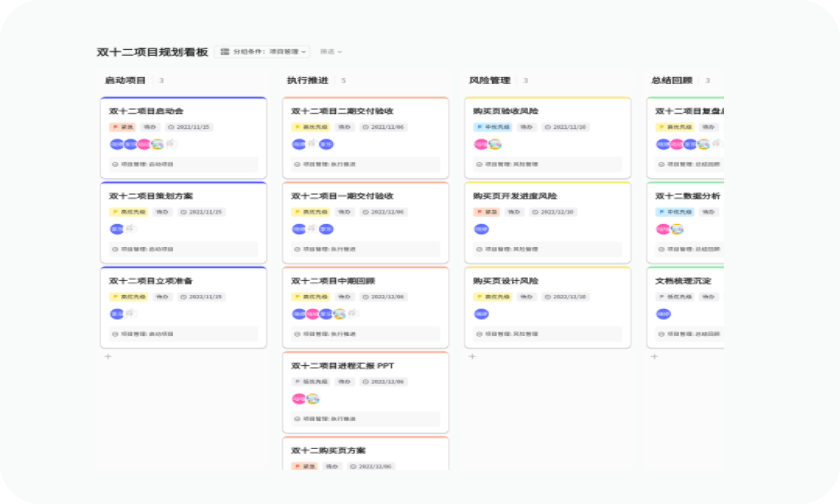Open the 双十二项目中期回顾 card
840x504 pixels.
tap(365, 307)
